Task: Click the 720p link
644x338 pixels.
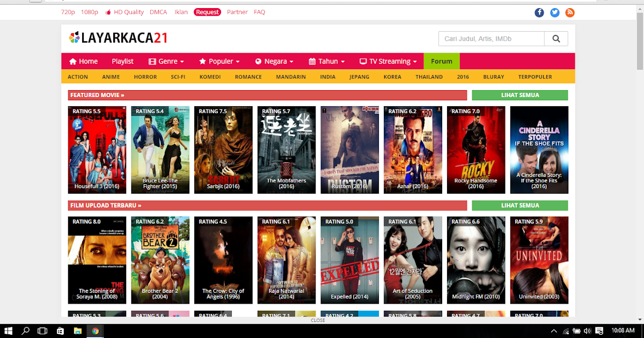Action: [68, 12]
